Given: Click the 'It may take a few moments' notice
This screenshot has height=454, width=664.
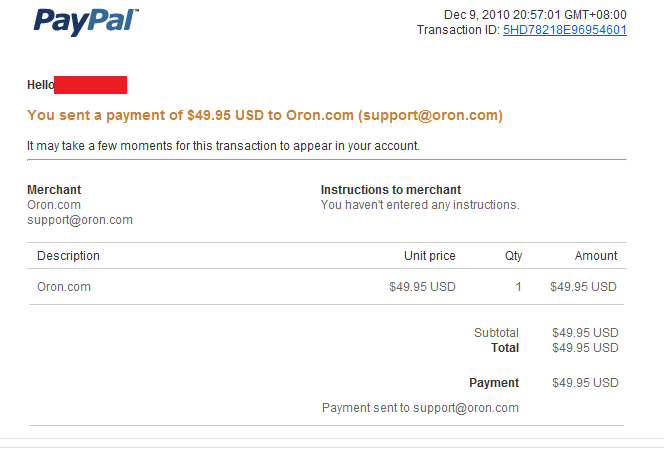Looking at the screenshot, I should pyautogui.click(x=223, y=146).
